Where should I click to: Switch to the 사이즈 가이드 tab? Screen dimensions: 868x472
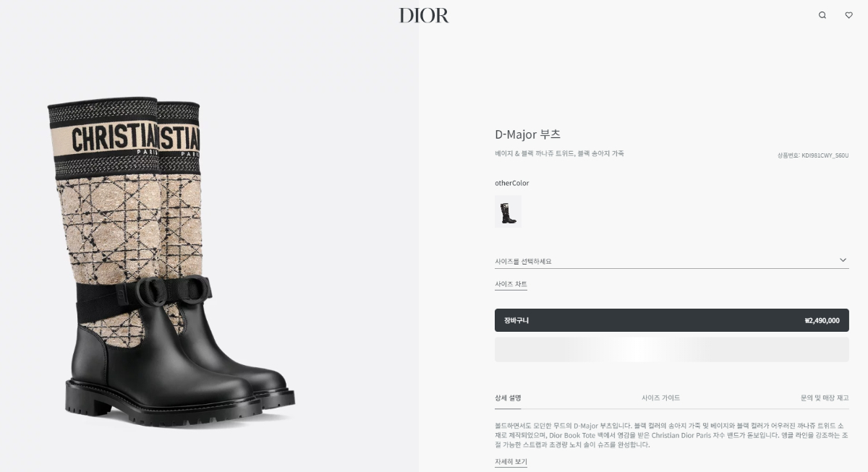pyautogui.click(x=660, y=398)
